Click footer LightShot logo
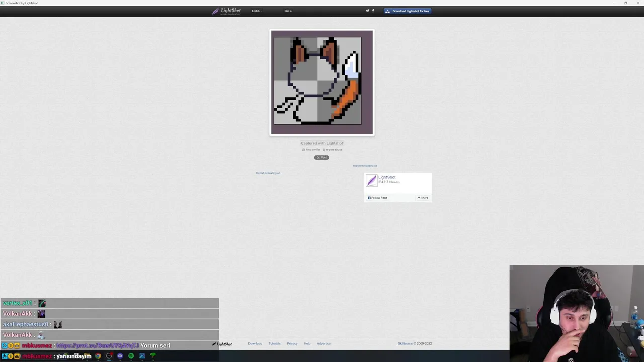 coord(222,344)
